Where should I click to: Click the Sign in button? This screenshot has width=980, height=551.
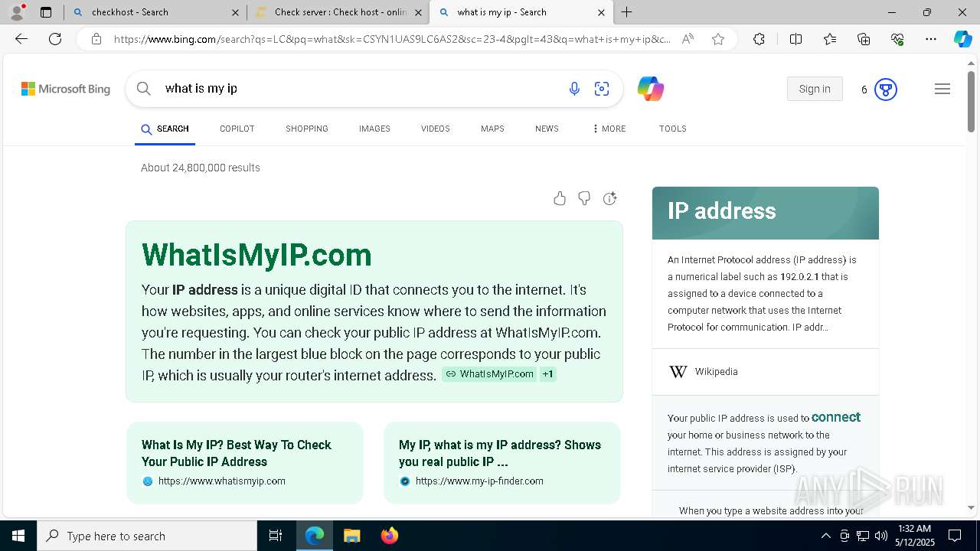(815, 89)
